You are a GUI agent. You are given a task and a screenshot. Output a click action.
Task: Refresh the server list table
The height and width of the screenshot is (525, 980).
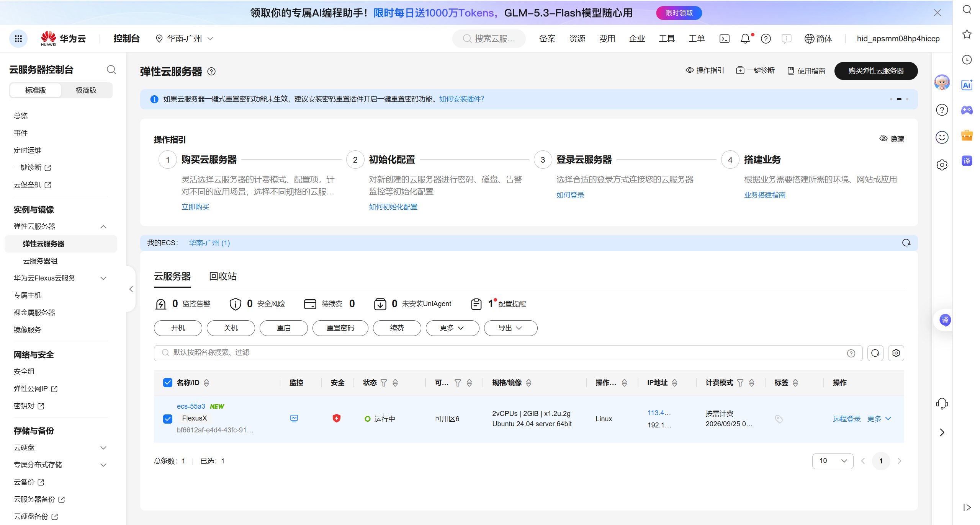(875, 353)
